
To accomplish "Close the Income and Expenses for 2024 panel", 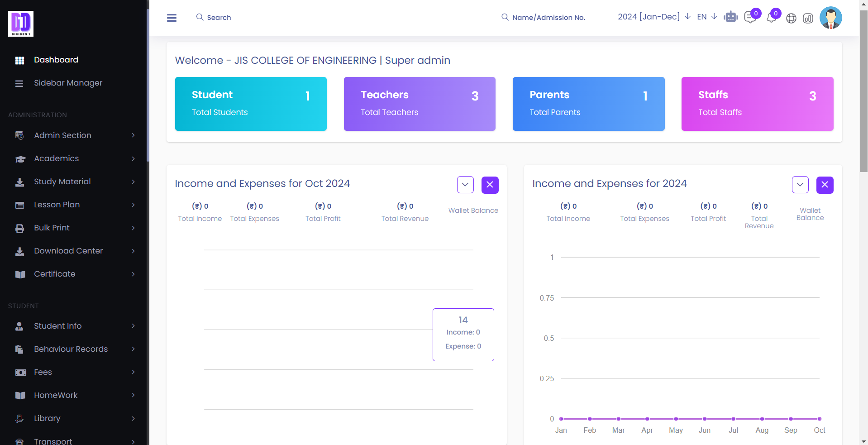I will tap(825, 185).
